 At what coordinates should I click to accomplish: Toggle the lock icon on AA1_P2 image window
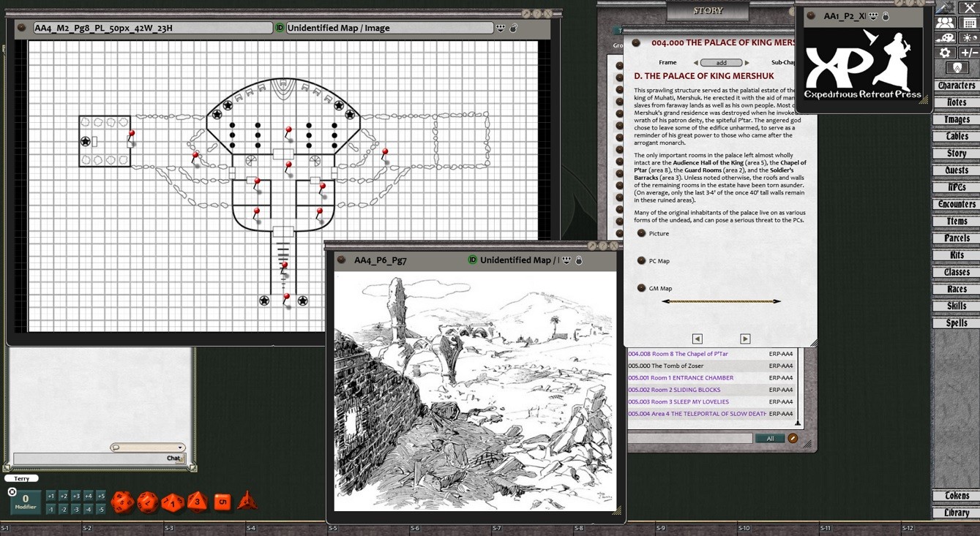[886, 16]
